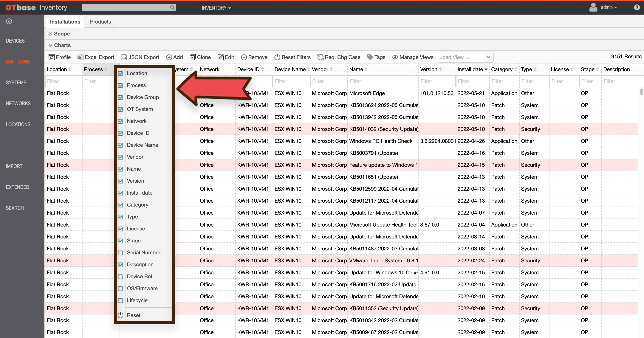
Task: Check the Lifecycle column checkbox
Action: [120, 300]
